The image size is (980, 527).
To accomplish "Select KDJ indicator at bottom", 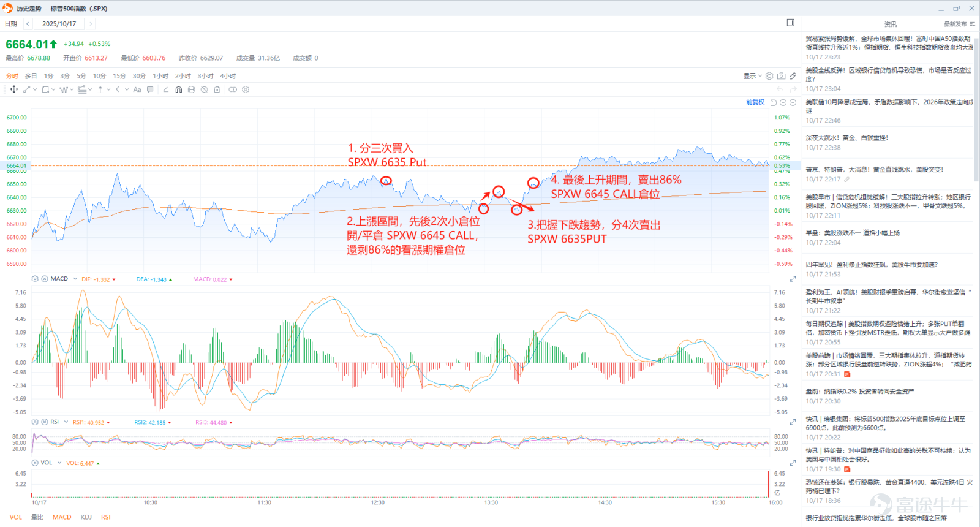I will [x=86, y=517].
